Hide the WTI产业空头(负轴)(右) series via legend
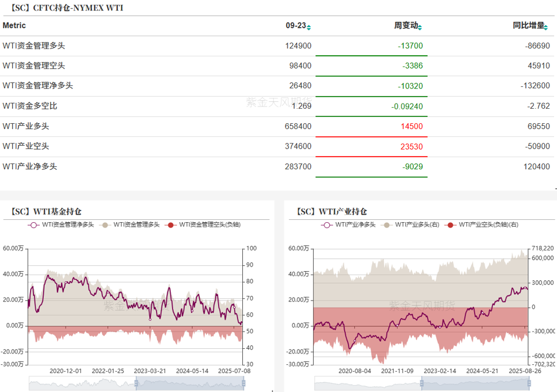The image size is (557, 392). 450,224
